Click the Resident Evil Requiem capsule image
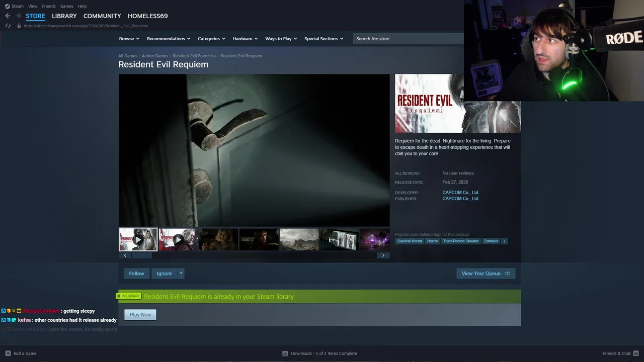Viewport: 644px width, 362px height. (458, 104)
